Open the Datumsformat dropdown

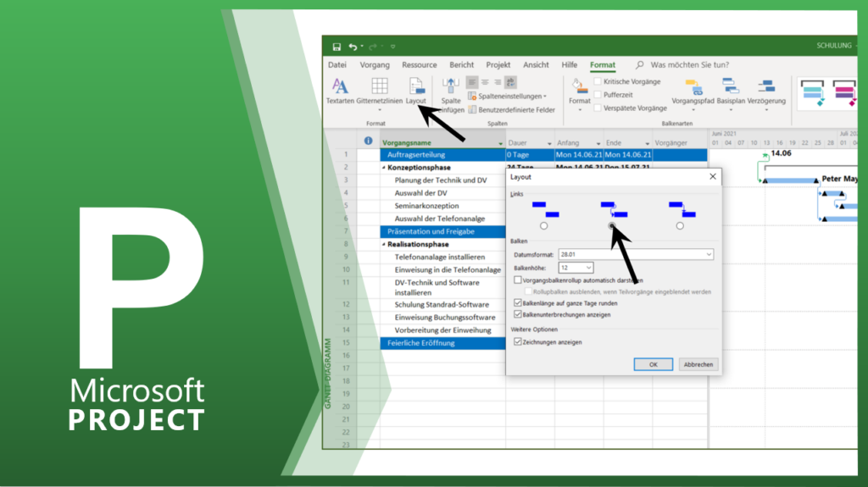point(708,254)
